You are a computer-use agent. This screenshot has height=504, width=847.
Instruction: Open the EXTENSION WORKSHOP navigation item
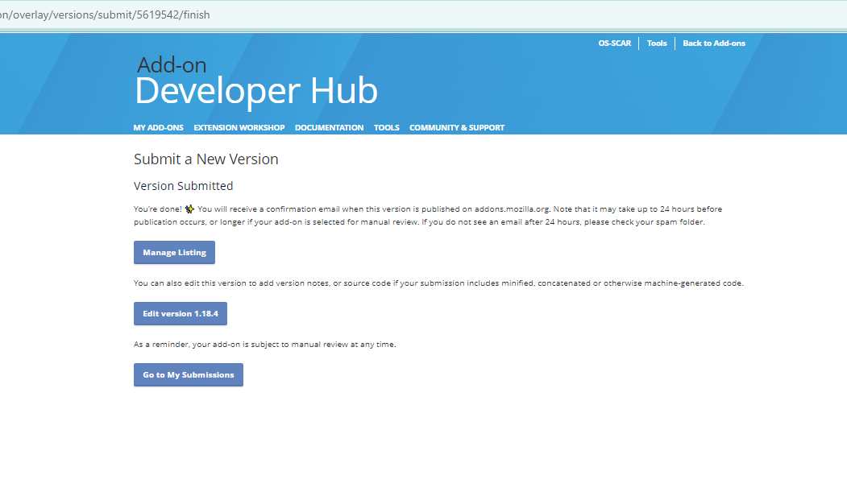239,127
